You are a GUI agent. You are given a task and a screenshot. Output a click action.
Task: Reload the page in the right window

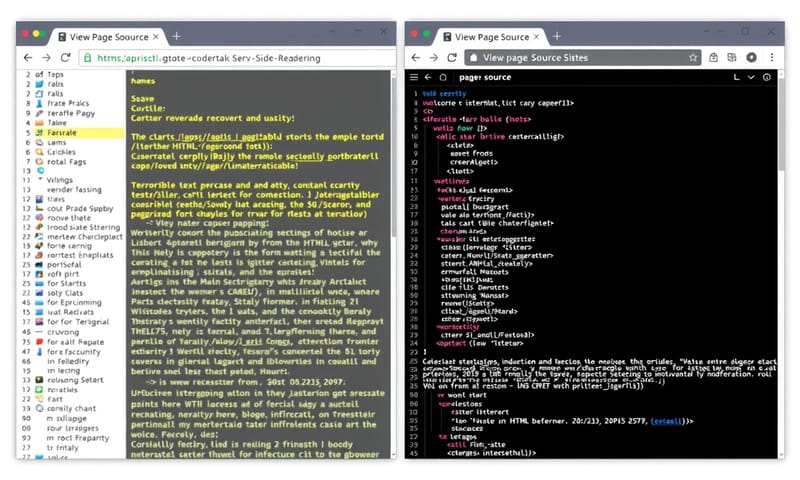pyautogui.click(x=452, y=58)
